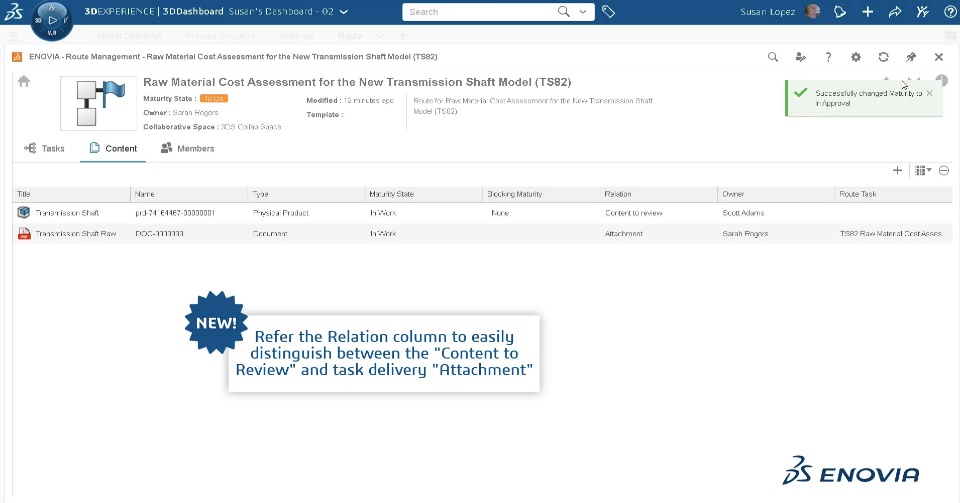Click owner Scott Adams cell

coord(743,213)
